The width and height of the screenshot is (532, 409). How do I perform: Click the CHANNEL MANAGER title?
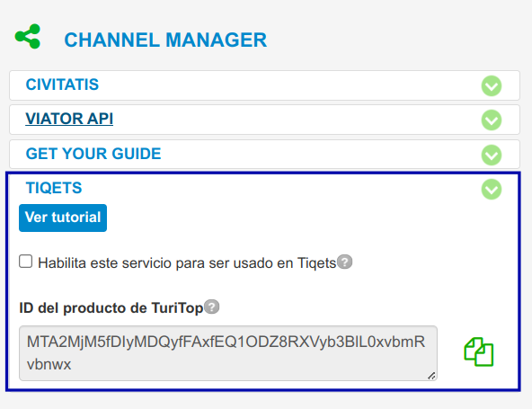pos(165,40)
